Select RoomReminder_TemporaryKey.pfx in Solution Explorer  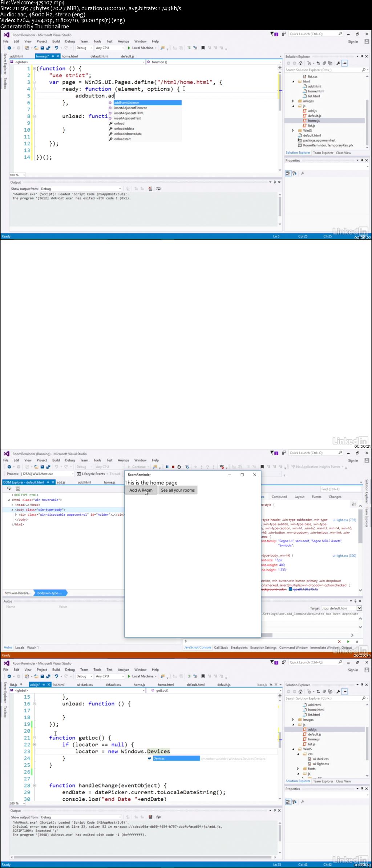coord(325,145)
